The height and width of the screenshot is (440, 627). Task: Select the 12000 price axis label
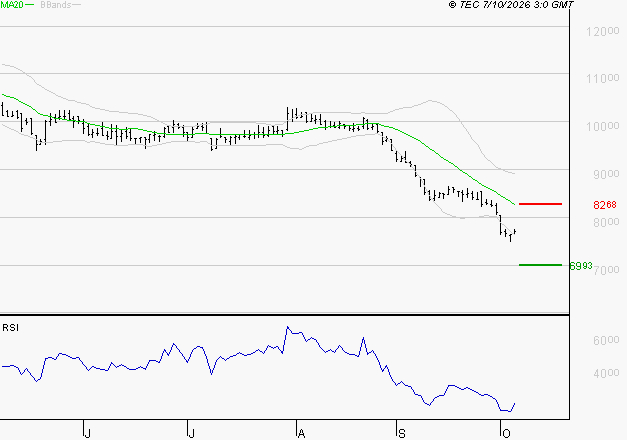pos(603,31)
